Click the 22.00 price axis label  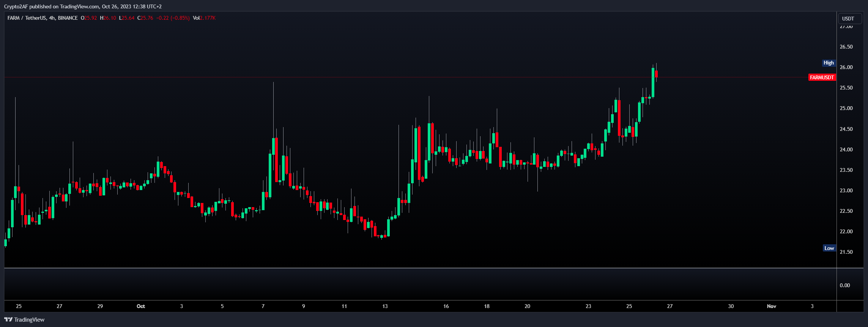(x=846, y=231)
